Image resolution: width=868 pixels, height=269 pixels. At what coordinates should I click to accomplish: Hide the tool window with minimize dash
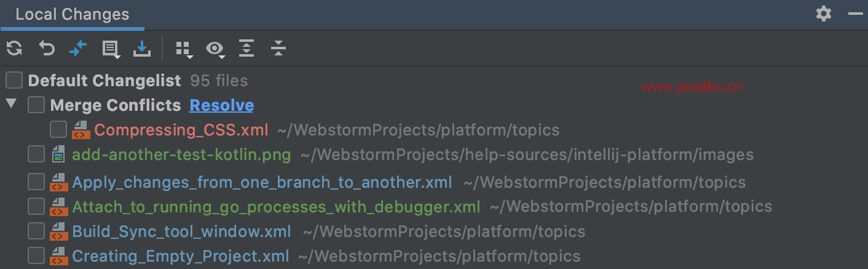click(856, 14)
